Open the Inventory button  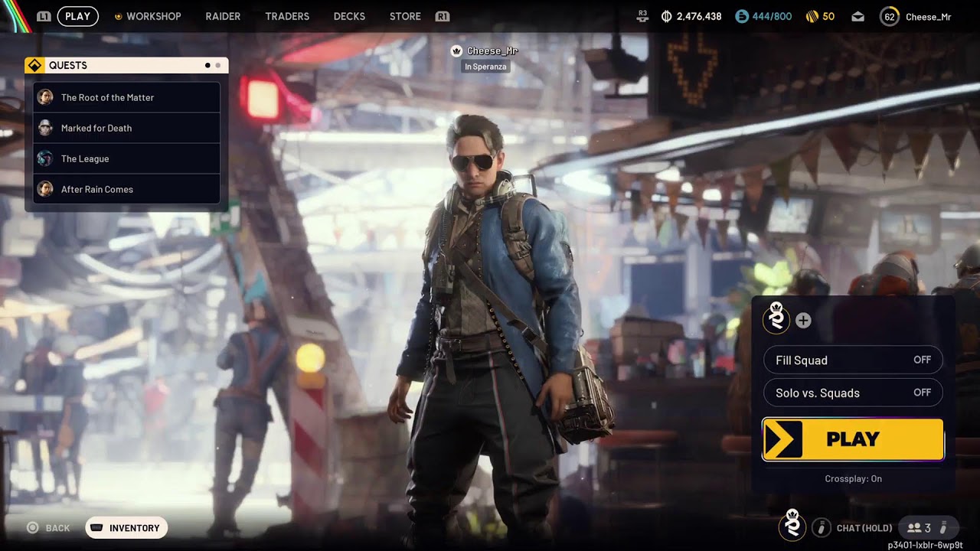coord(126,528)
